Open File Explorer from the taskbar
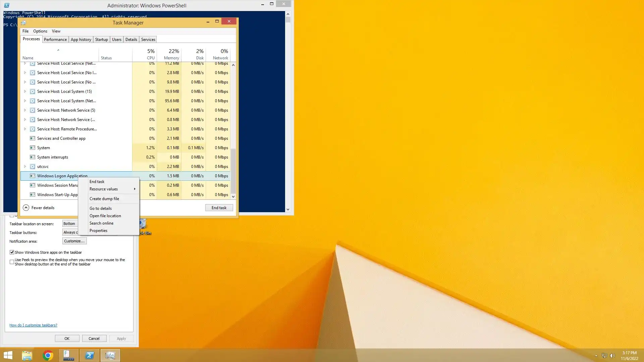This screenshot has width=644, height=362. pyautogui.click(x=27, y=355)
